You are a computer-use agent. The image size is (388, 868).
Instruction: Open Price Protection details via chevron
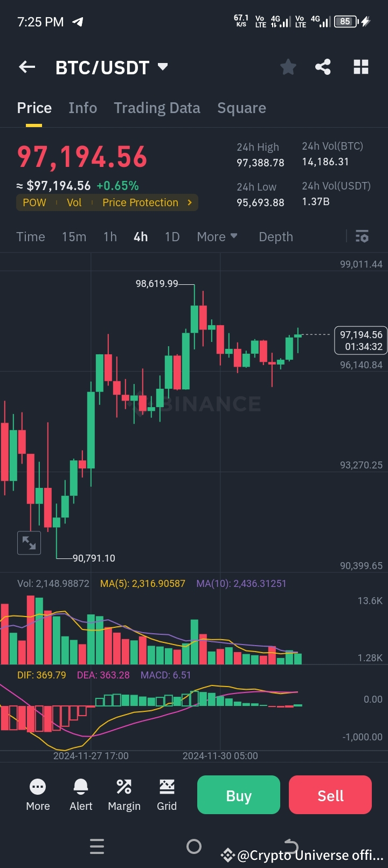coord(189,202)
